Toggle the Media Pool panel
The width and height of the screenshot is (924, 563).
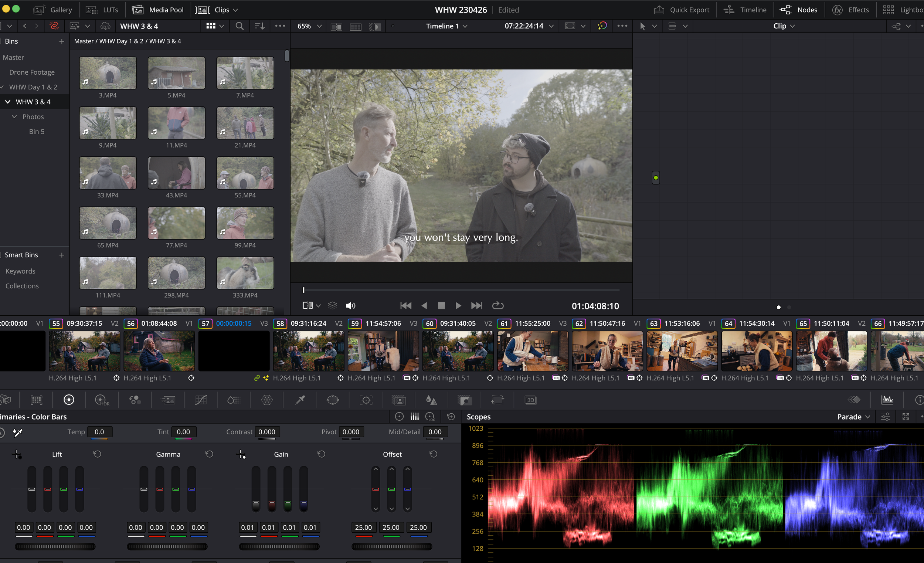click(158, 10)
